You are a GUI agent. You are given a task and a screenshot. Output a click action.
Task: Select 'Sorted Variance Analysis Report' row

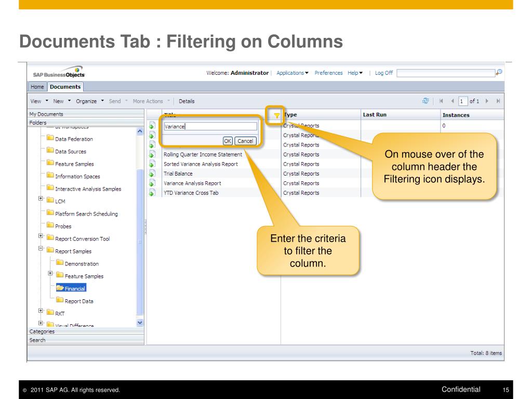tap(201, 164)
